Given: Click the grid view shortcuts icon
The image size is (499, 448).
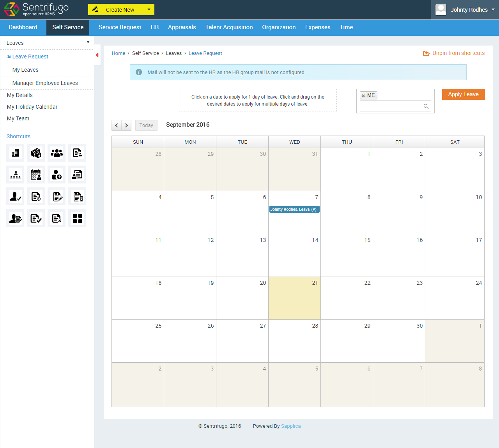Looking at the screenshot, I should pos(77,218).
